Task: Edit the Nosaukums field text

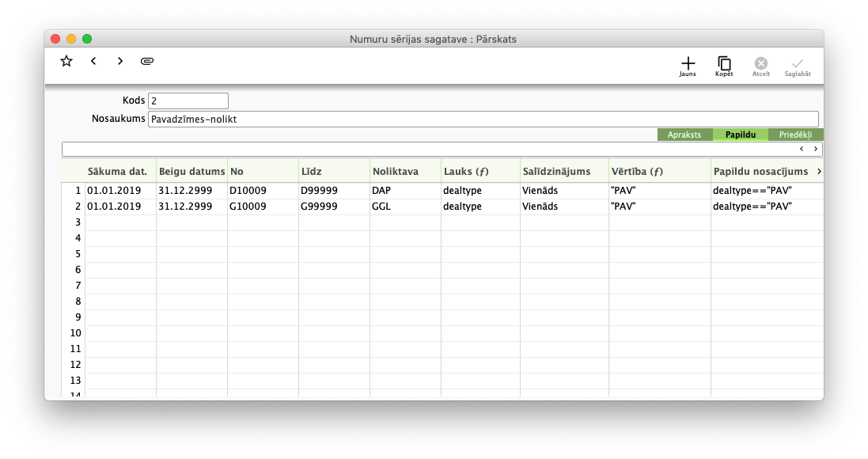Action: pos(483,119)
